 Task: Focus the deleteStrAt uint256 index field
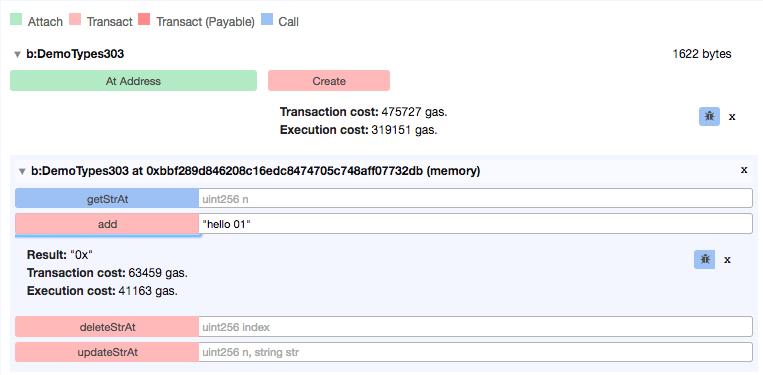point(475,327)
